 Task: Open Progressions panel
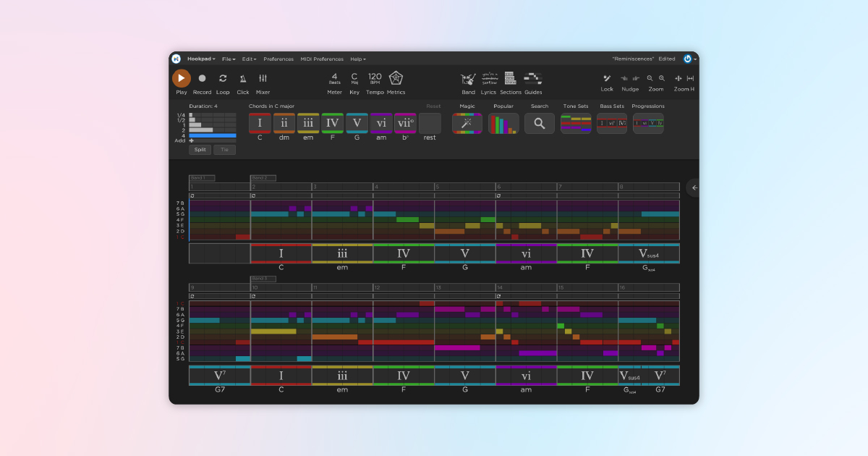pyautogui.click(x=648, y=123)
